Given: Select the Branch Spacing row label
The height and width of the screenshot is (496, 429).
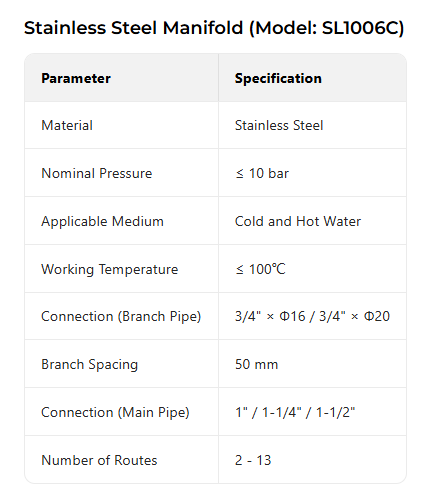Looking at the screenshot, I should tap(89, 364).
